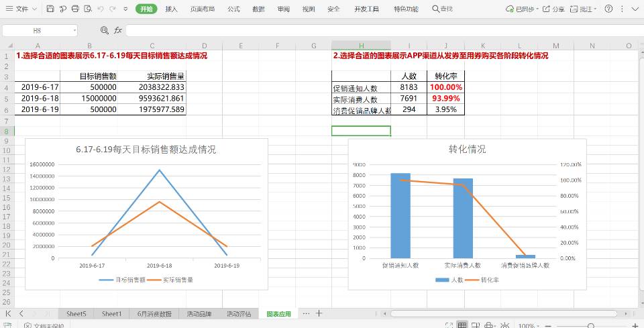Click the export-to-PDF icon next to Save
Viewport: 644px width, 328px height.
click(x=63, y=9)
